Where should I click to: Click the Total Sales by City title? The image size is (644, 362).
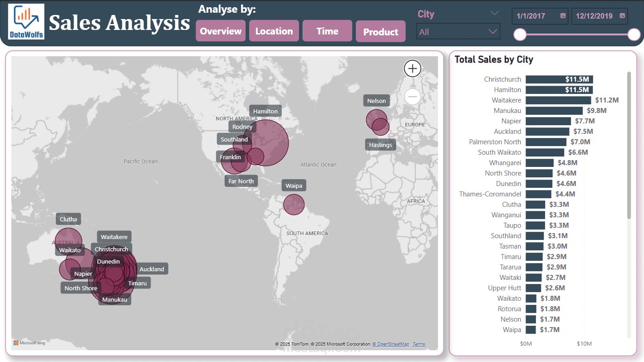pyautogui.click(x=494, y=59)
